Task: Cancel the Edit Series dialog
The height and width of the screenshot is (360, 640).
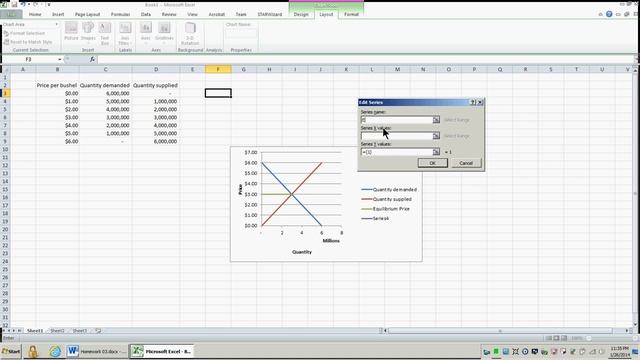Action: [x=466, y=163]
